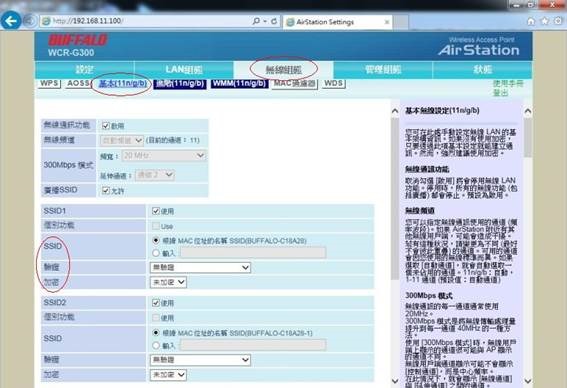Image resolution: width=567 pixels, height=388 pixels.
Task: Open the LAN組態 main tab
Action: point(184,69)
